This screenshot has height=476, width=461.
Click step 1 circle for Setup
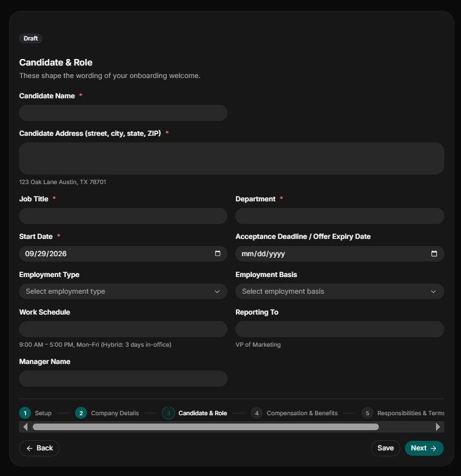click(25, 413)
